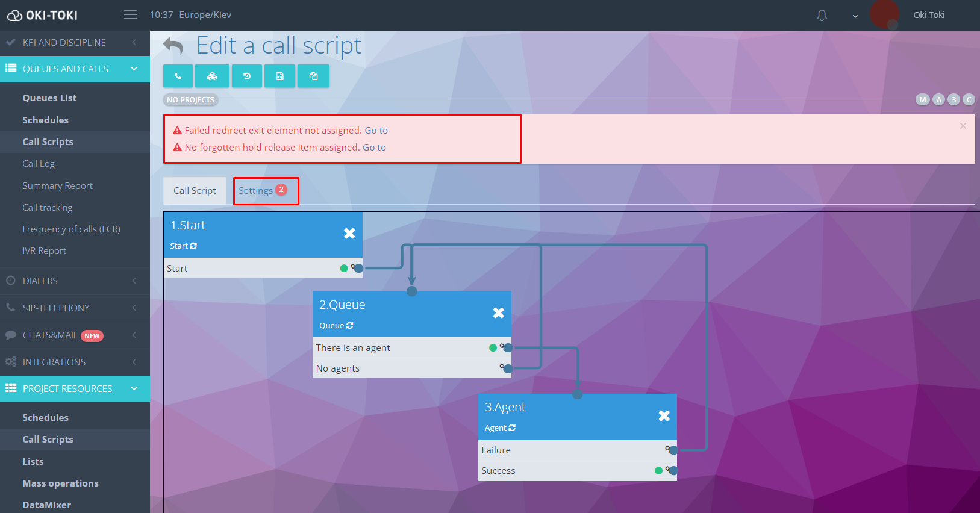Click the NO PROJECTS badge

pos(190,100)
